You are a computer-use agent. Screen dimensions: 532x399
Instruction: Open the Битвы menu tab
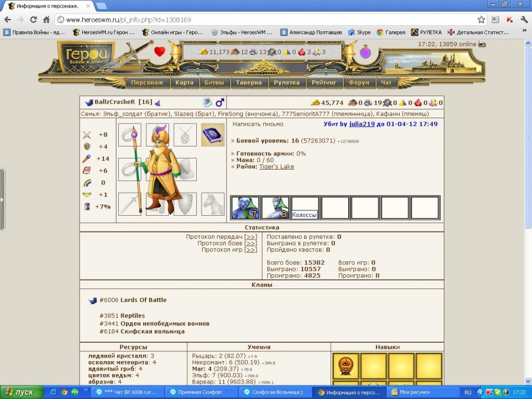pyautogui.click(x=214, y=82)
